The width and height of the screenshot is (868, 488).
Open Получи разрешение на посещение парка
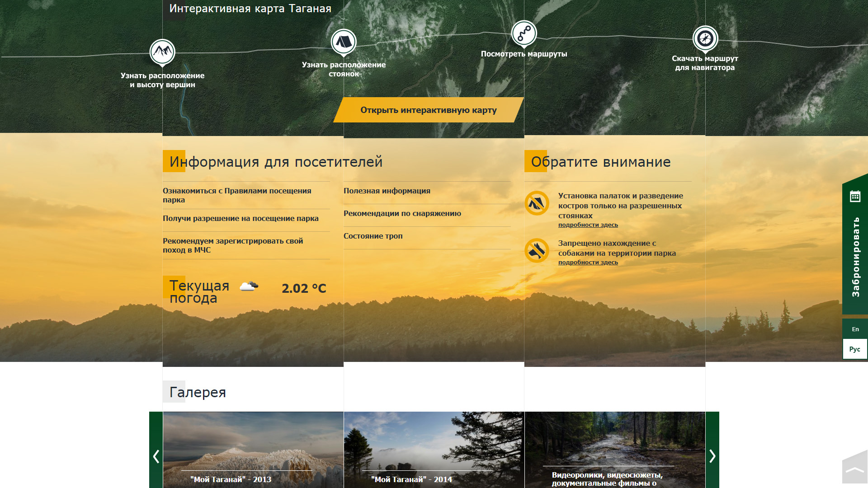pos(241,218)
